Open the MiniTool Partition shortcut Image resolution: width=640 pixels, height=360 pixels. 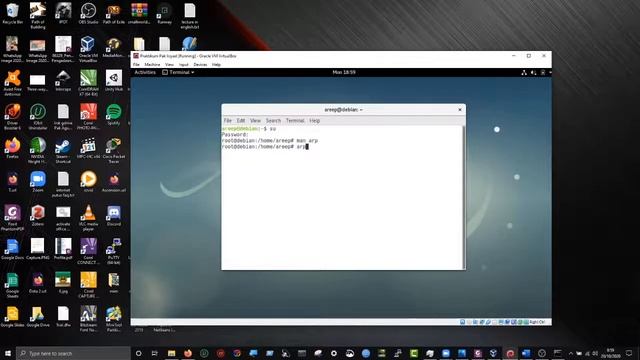[113, 319]
